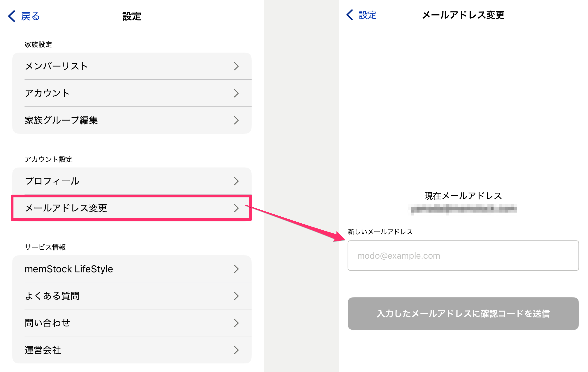This screenshot has width=588, height=372.
Task: Expand the 問い合わせ row via its chevron
Action: pyautogui.click(x=236, y=323)
